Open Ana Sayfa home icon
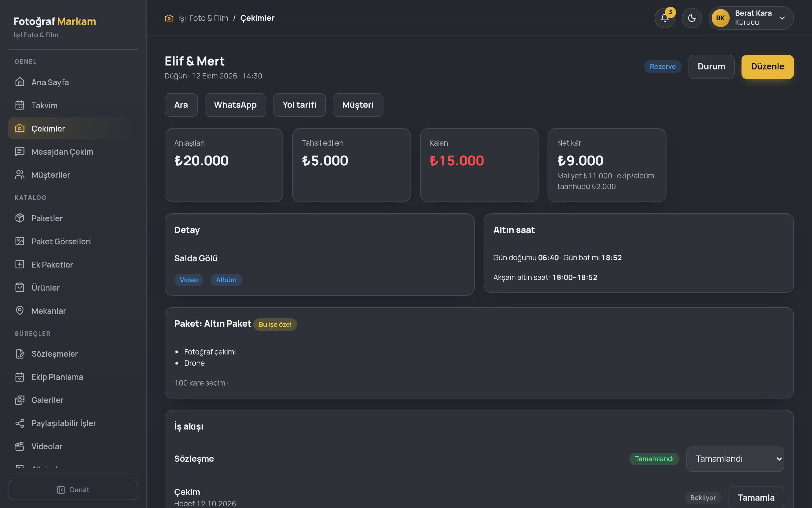The image size is (812, 508). [x=20, y=82]
